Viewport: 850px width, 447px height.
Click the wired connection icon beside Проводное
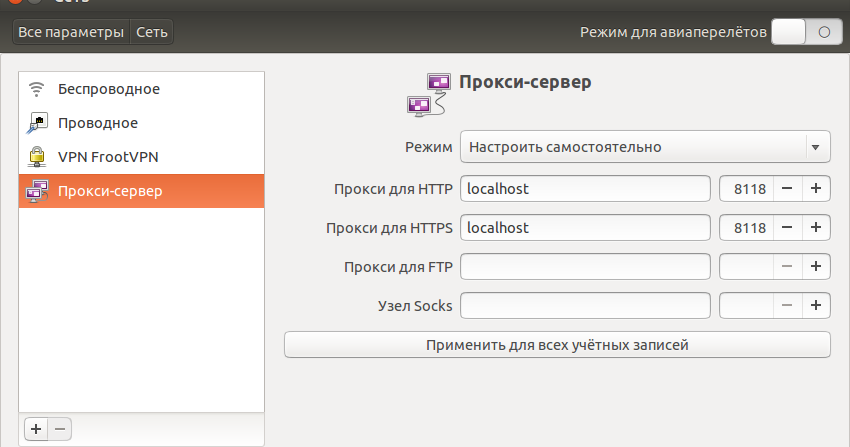click(x=37, y=123)
